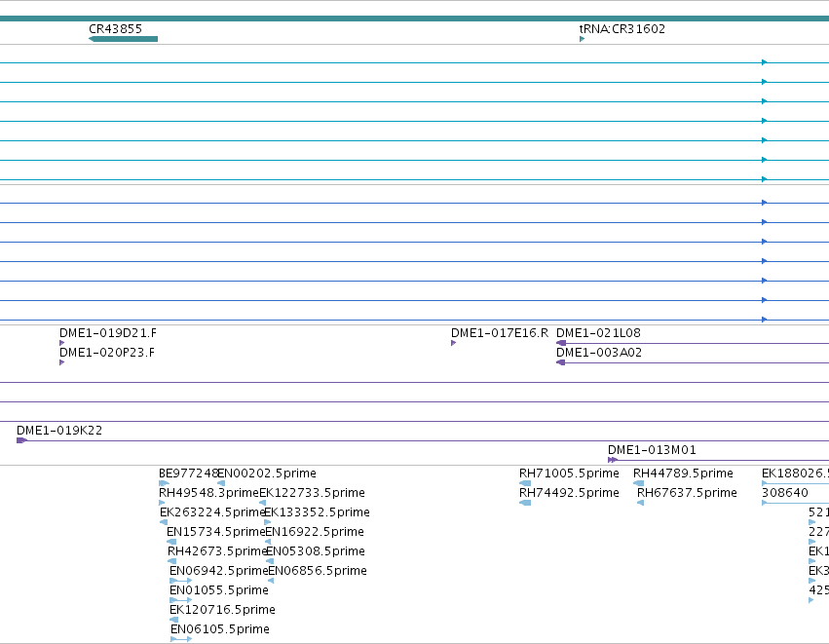
Task: Open the DME1-019K22 feature label
Action: pos(59,431)
